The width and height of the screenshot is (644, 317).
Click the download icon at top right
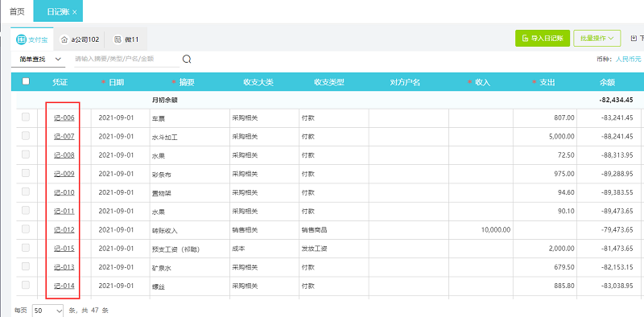click(x=634, y=38)
